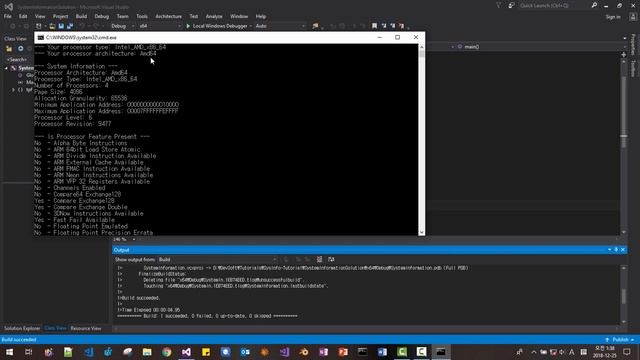Image resolution: width=640 pixels, height=360 pixels.
Task: Open the Project menu
Action: [60, 16]
